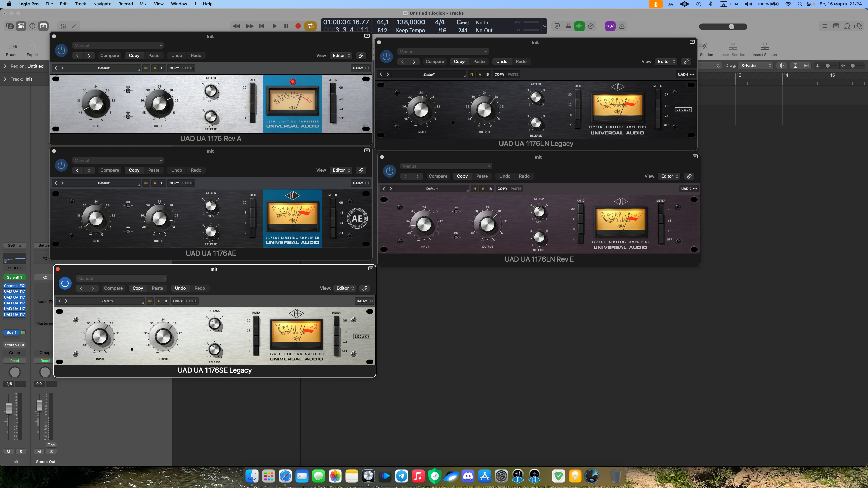Open the Export toolbar icon
The width and height of the screenshot is (868, 488).
[x=33, y=49]
